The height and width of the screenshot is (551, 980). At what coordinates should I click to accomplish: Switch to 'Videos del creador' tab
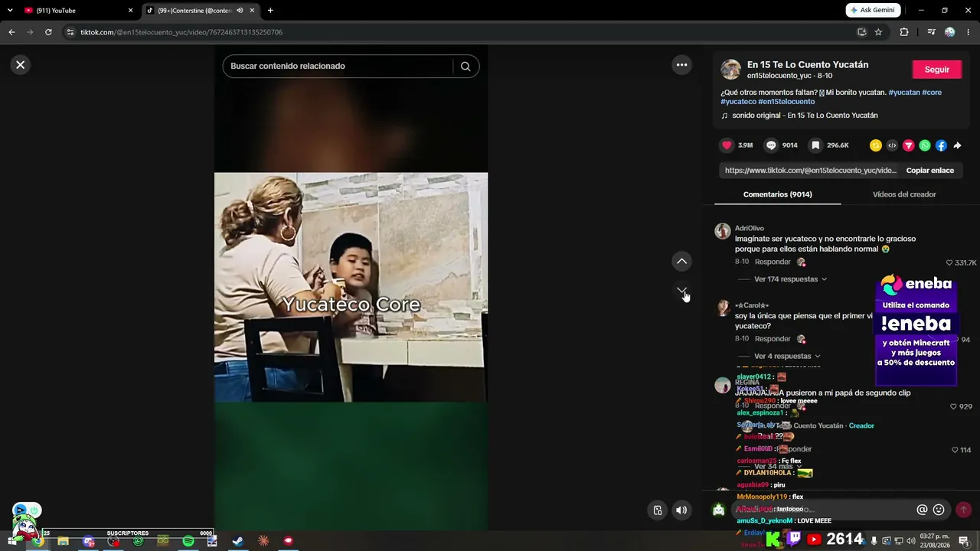click(904, 194)
